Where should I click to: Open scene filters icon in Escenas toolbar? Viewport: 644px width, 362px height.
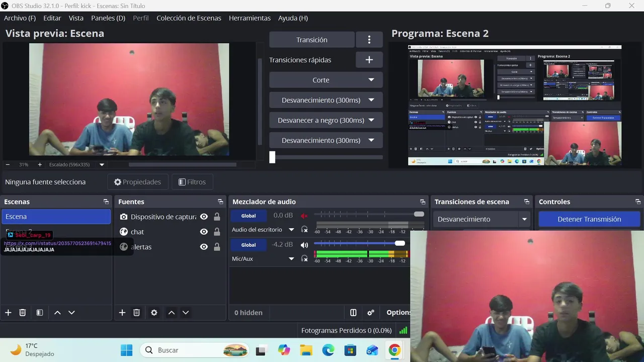pyautogui.click(x=40, y=313)
